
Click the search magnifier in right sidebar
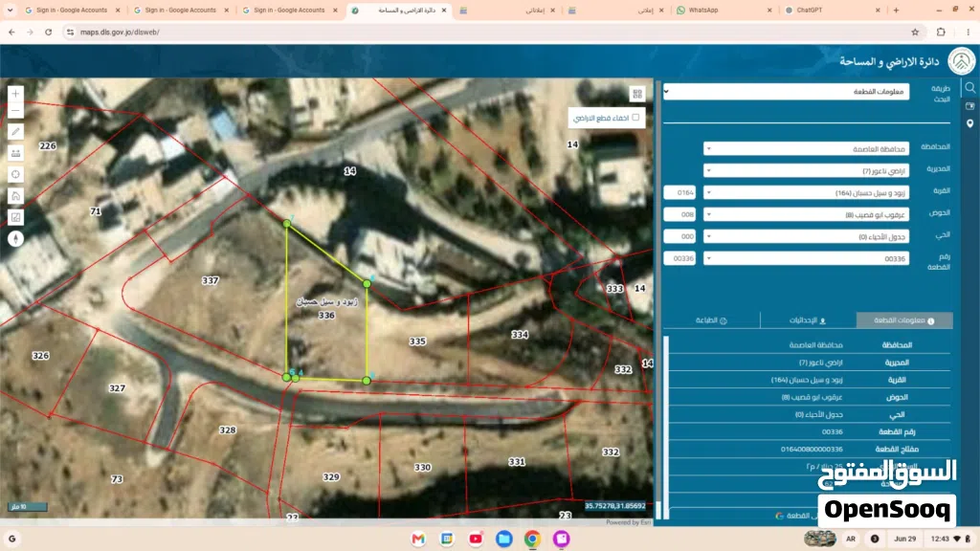tap(970, 87)
